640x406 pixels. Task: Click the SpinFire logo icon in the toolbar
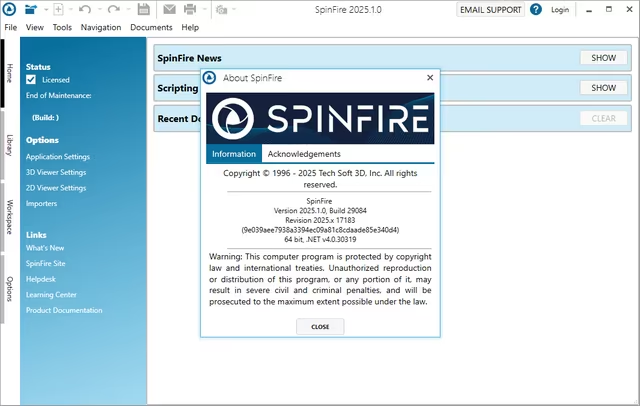point(9,9)
